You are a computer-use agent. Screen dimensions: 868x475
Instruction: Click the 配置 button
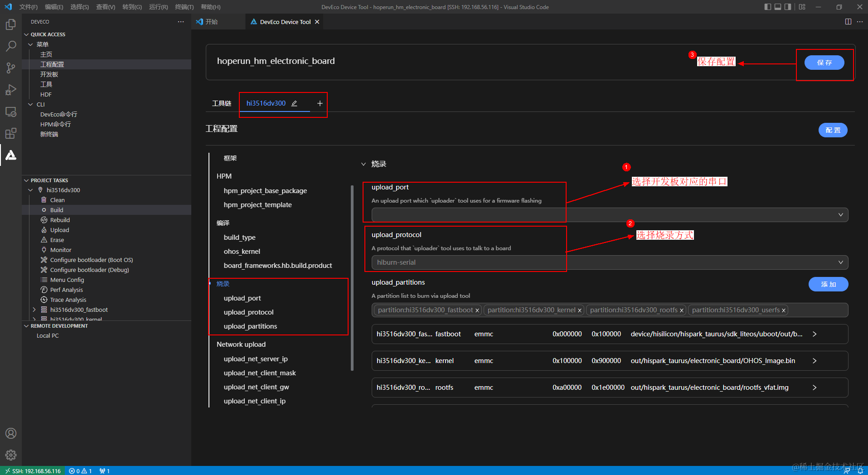tap(833, 130)
